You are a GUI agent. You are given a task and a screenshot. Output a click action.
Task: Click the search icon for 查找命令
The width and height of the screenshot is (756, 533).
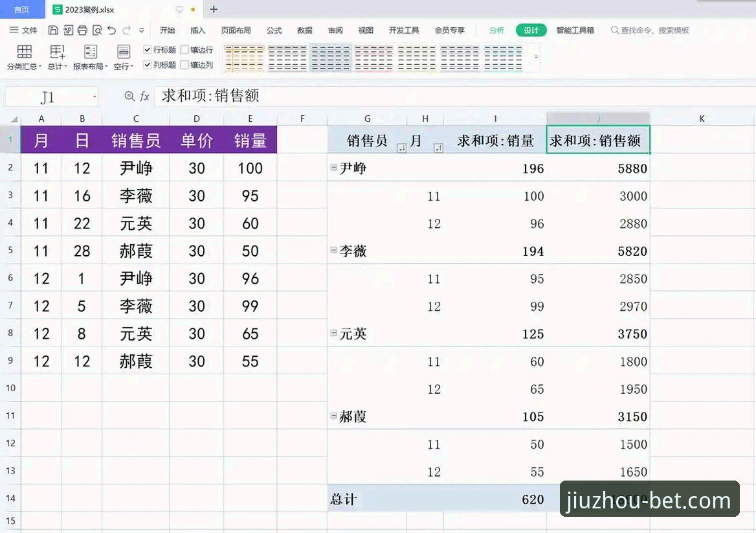(x=614, y=30)
